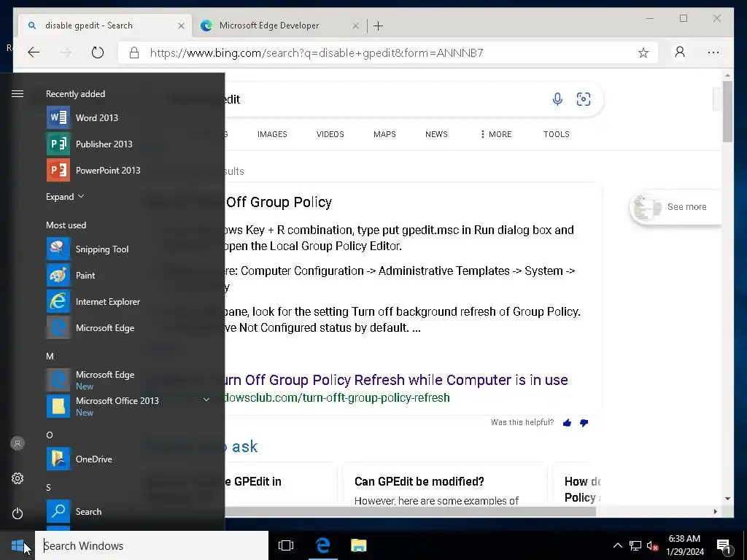Refresh the Bing search page

[98, 52]
